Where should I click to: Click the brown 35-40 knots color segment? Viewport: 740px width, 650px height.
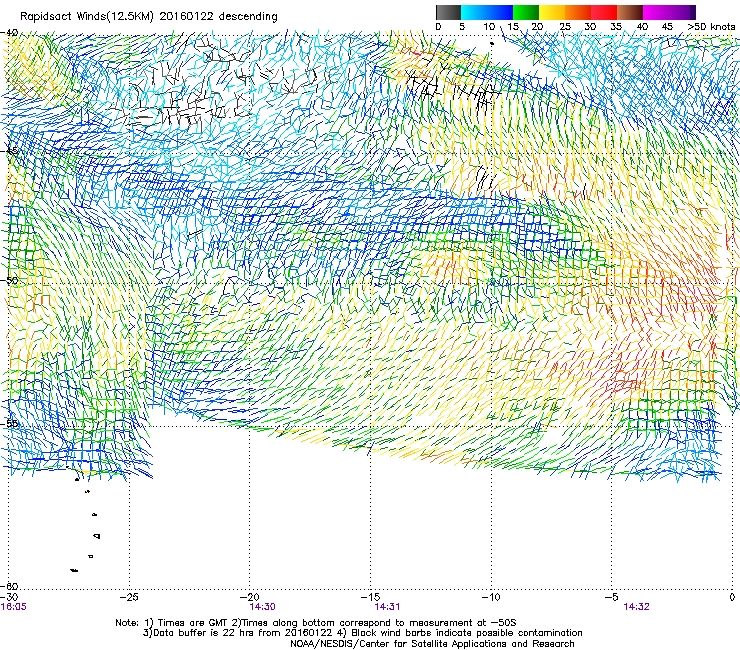(630, 12)
